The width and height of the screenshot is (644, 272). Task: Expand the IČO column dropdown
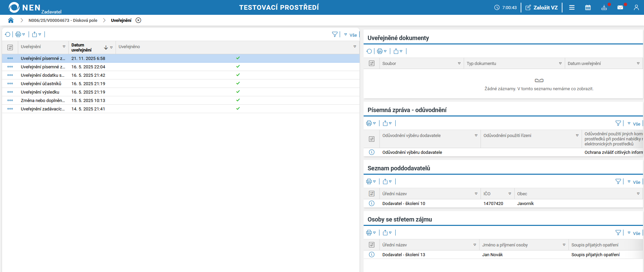click(x=510, y=194)
